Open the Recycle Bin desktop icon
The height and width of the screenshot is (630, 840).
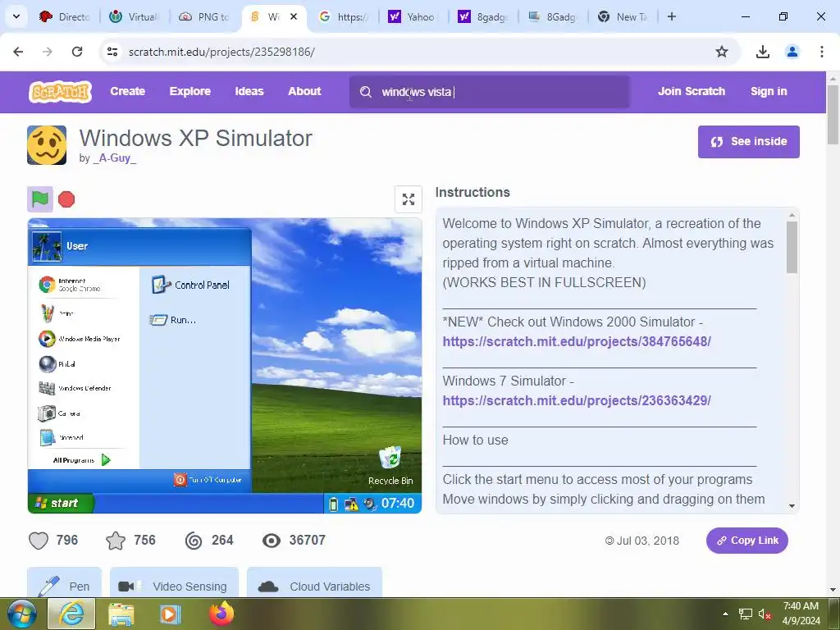390,466
